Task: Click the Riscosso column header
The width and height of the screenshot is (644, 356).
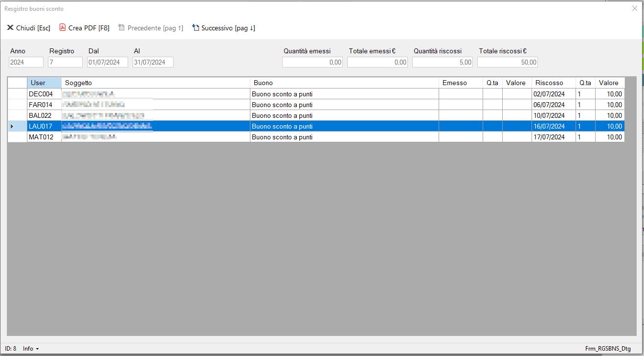Action: [553, 83]
